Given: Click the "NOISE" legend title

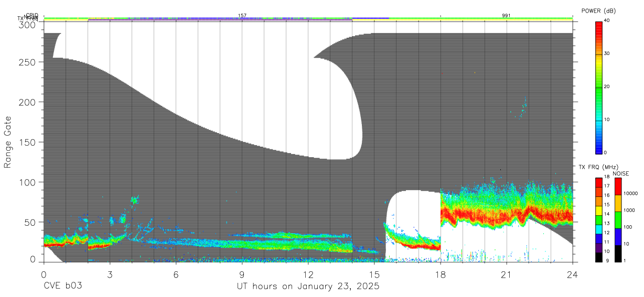Looking at the screenshot, I should pyautogui.click(x=620, y=173).
